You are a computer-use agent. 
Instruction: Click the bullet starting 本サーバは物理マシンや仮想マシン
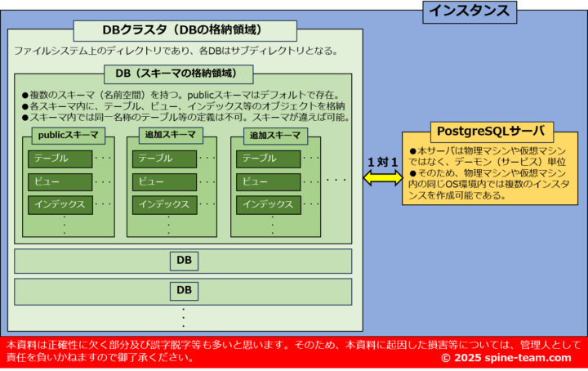pos(487,156)
